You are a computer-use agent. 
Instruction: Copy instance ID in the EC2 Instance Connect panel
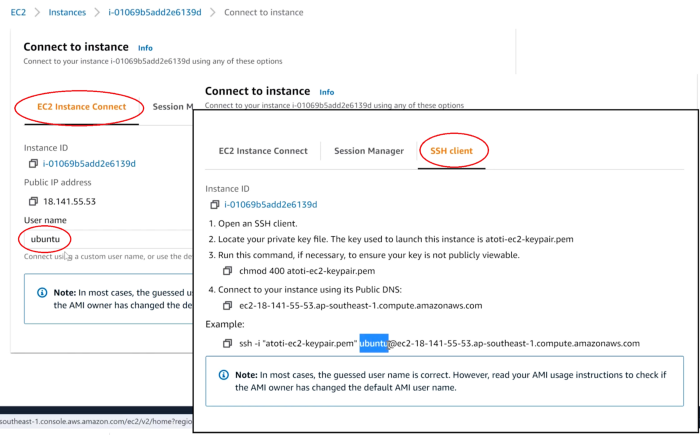33,164
